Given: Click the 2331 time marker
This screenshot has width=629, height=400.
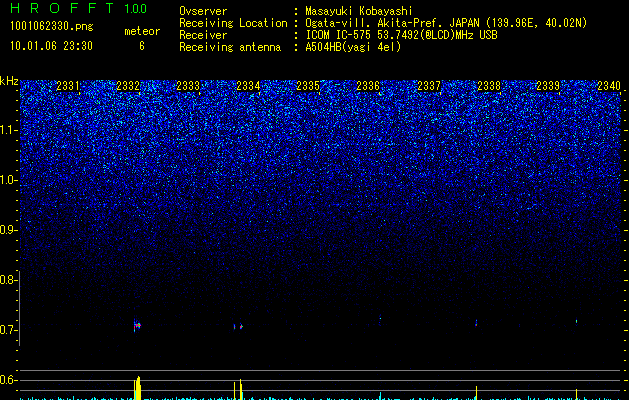Looking at the screenshot, I should tap(68, 85).
